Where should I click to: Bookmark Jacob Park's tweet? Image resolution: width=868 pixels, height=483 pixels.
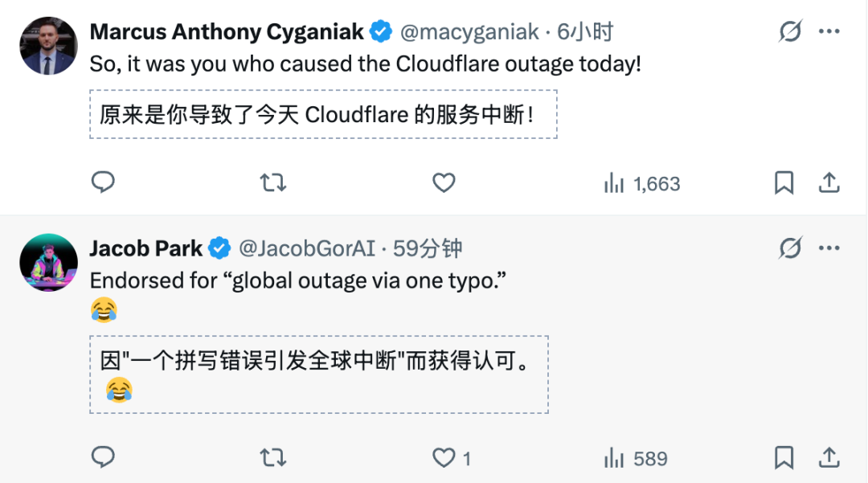pyautogui.click(x=784, y=458)
